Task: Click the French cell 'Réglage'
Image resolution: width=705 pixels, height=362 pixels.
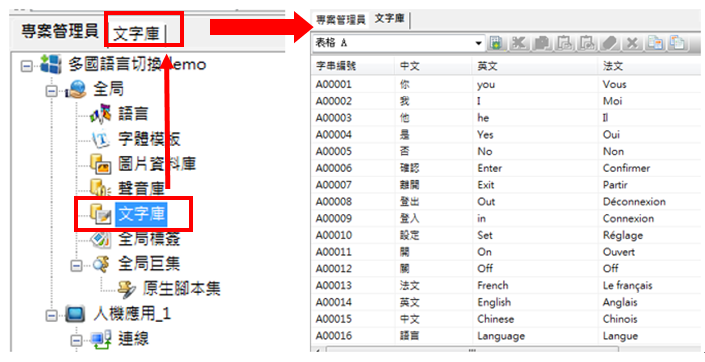Action: [x=623, y=236]
